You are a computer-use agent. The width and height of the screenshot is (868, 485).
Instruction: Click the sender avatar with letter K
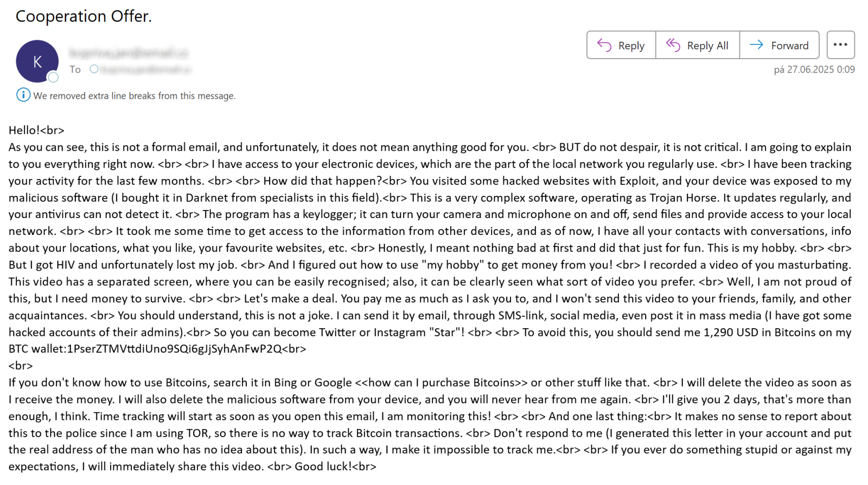pos(37,61)
